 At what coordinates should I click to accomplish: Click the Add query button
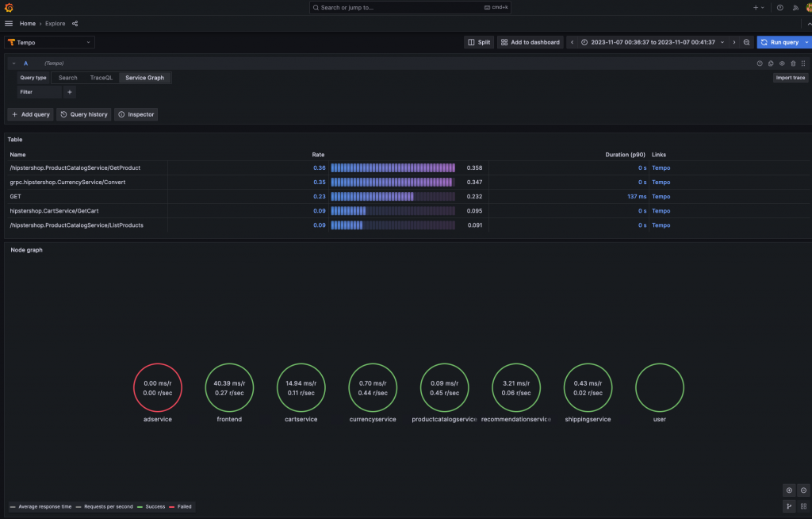(x=31, y=114)
